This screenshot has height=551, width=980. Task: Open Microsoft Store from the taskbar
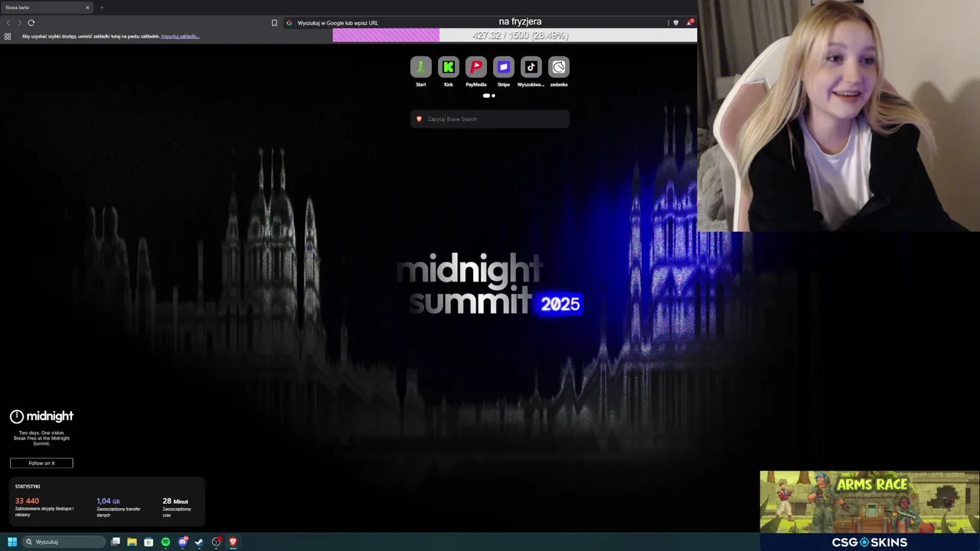[149, 542]
